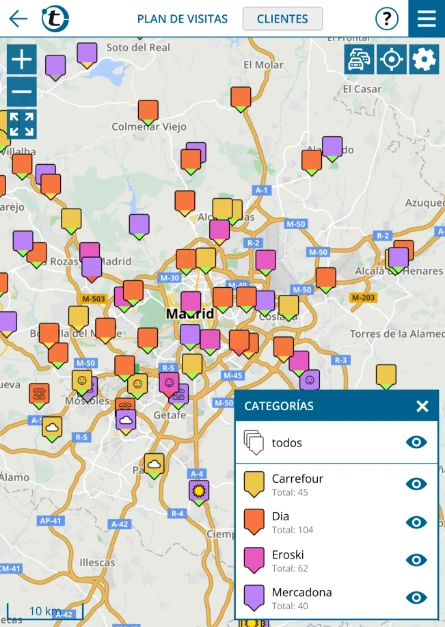Zoom in on the map with plus button
This screenshot has height=627, width=445.
(x=22, y=59)
